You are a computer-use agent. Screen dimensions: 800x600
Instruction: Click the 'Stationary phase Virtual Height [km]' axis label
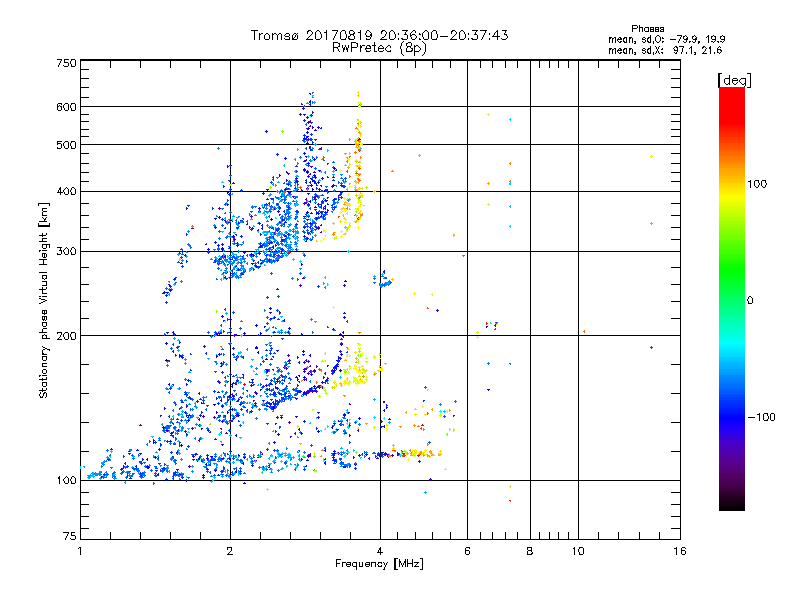44,301
